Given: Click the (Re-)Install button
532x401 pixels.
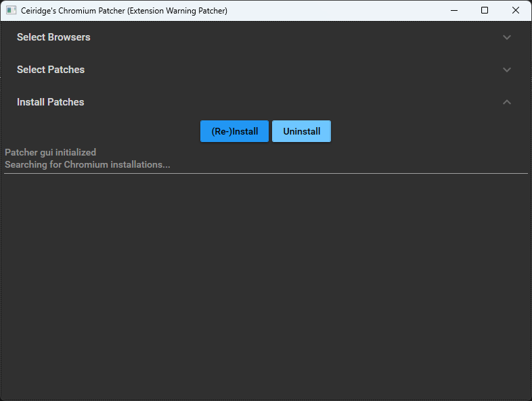Looking at the screenshot, I should 234,131.
